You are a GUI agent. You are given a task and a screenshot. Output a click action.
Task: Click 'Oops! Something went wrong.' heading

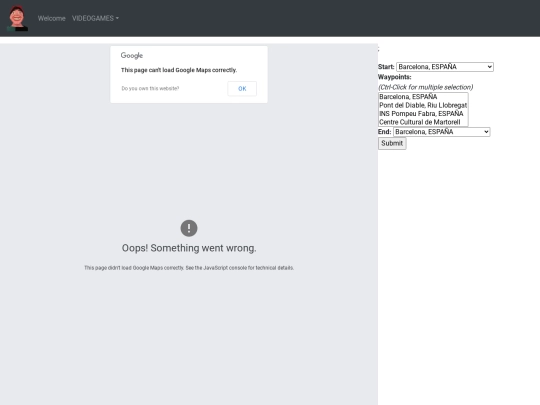[189, 248]
